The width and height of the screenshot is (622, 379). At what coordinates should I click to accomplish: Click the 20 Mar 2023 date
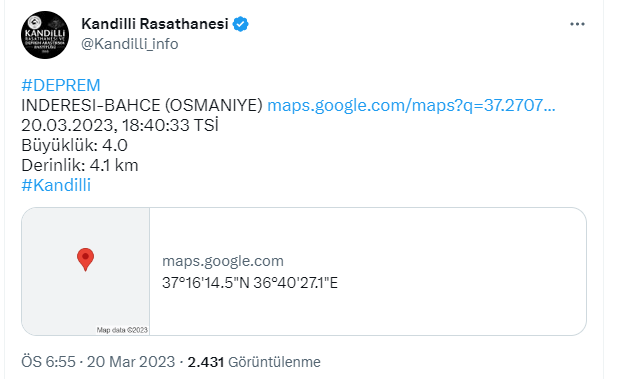point(131,362)
